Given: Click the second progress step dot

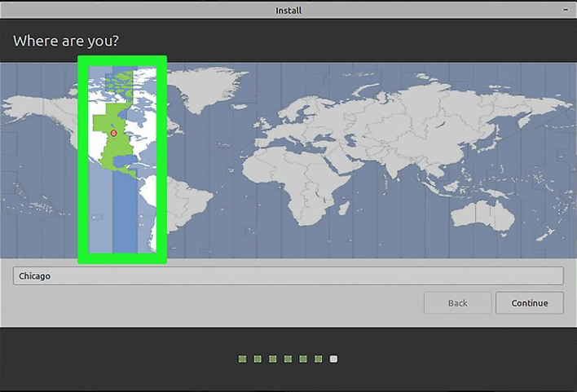Looking at the screenshot, I should [x=258, y=359].
